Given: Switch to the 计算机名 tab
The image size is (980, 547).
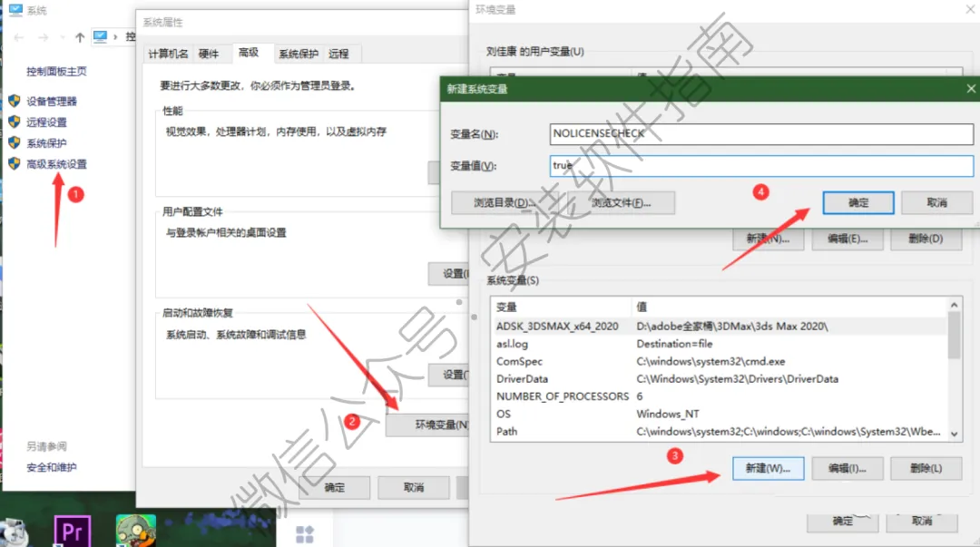Looking at the screenshot, I should [x=168, y=54].
